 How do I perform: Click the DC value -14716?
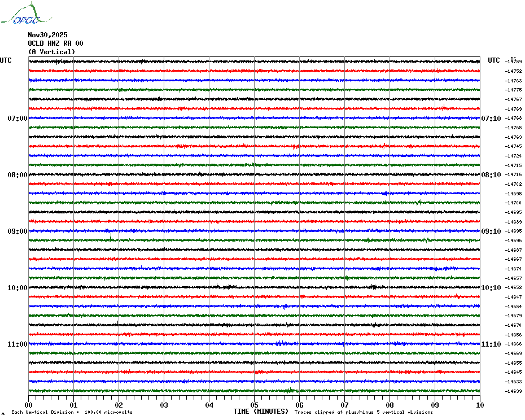click(x=514, y=175)
